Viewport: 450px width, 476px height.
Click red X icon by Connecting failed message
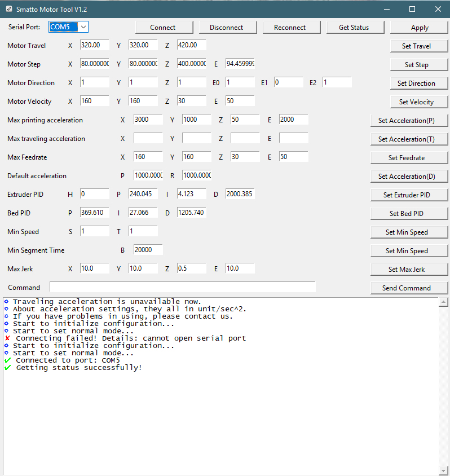[7, 338]
